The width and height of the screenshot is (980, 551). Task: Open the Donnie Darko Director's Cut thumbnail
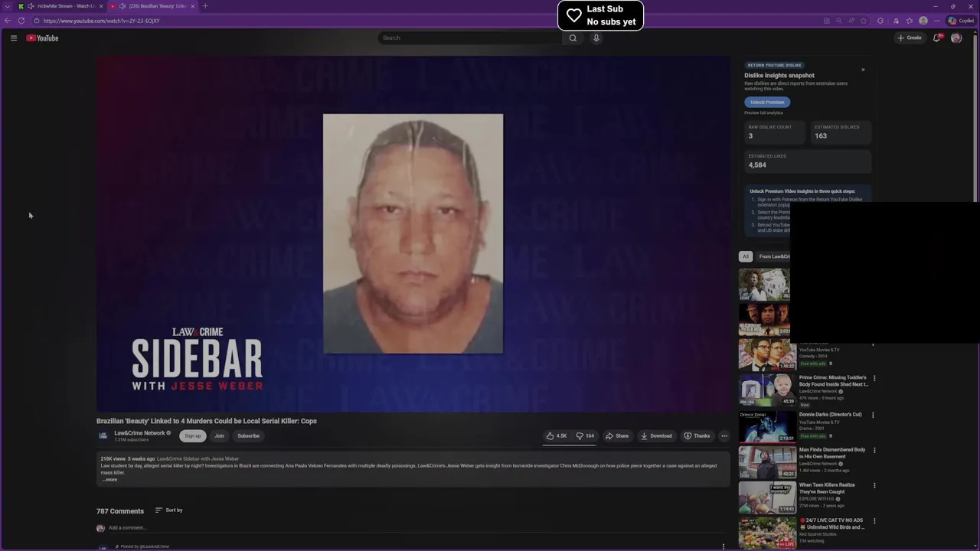[767, 426]
